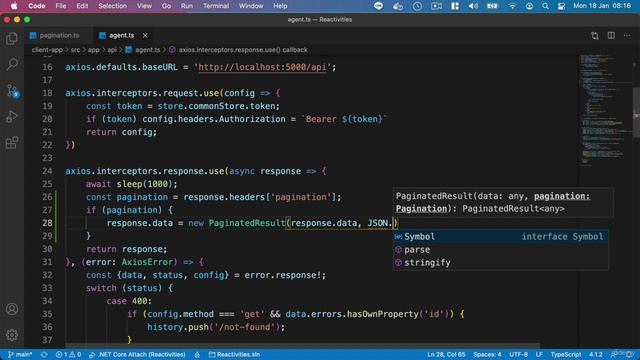Open the Run menu
Screen dimensions: 640x360
[187, 6]
